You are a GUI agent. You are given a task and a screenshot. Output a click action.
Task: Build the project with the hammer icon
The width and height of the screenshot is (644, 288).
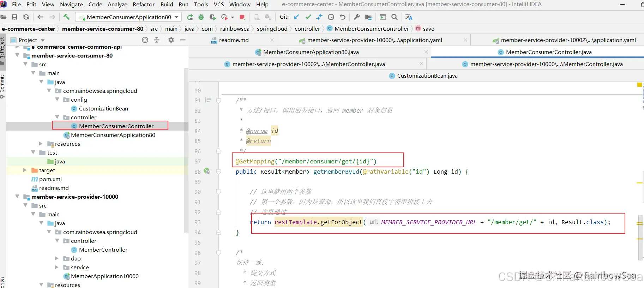point(66,17)
